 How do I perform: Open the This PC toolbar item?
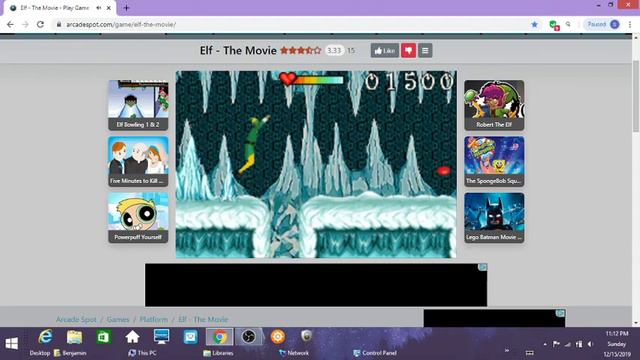coord(142,353)
